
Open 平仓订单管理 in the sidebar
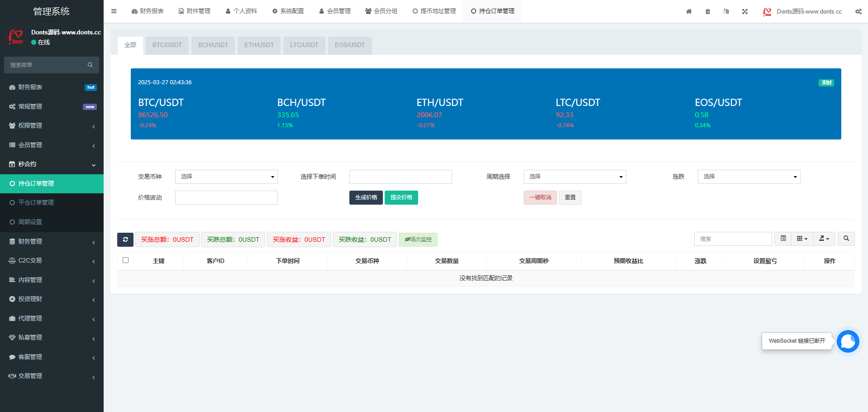coord(52,203)
